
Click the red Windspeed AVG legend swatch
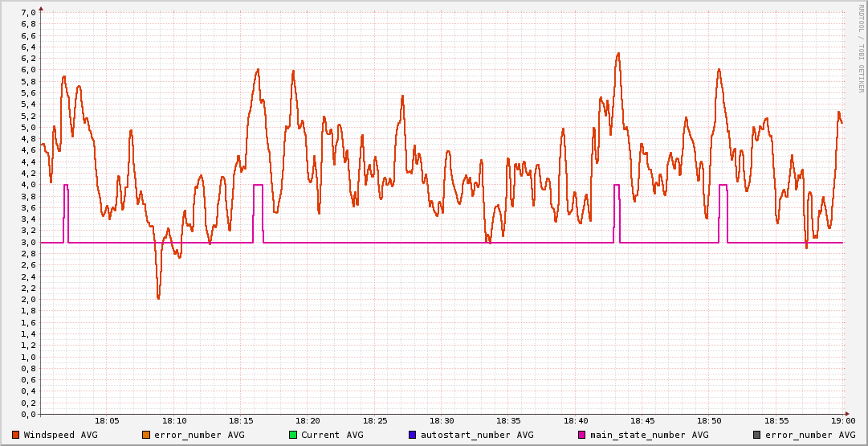pos(16,435)
